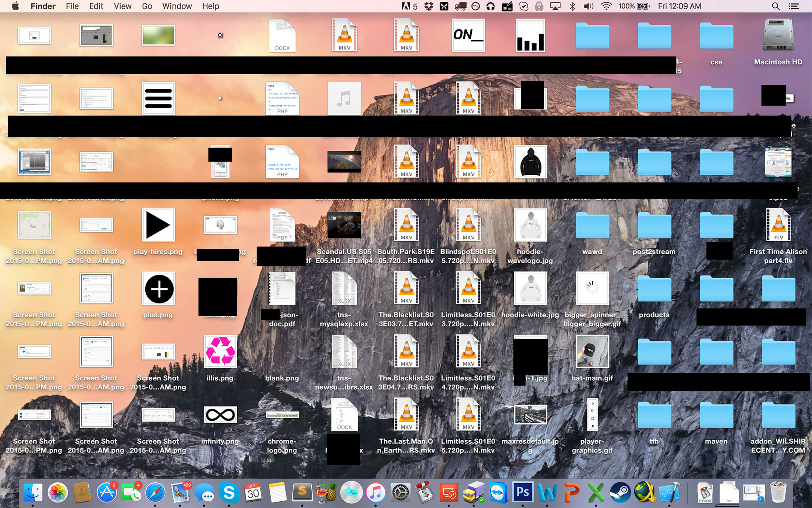The height and width of the screenshot is (508, 812).
Task: Open System Preferences gear in dock
Action: (x=400, y=492)
